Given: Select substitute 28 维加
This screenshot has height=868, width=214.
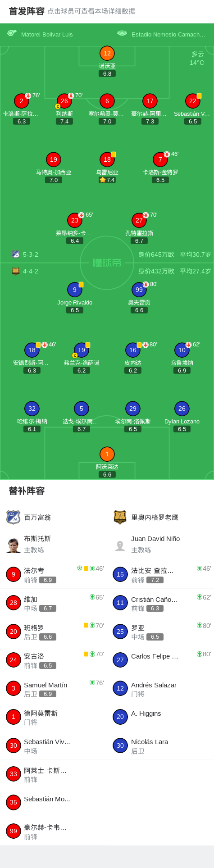Looking at the screenshot, I should tap(54, 603).
